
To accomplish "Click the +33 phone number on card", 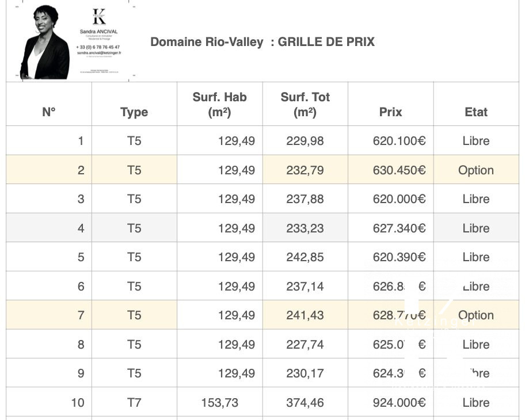I will click(98, 47).
